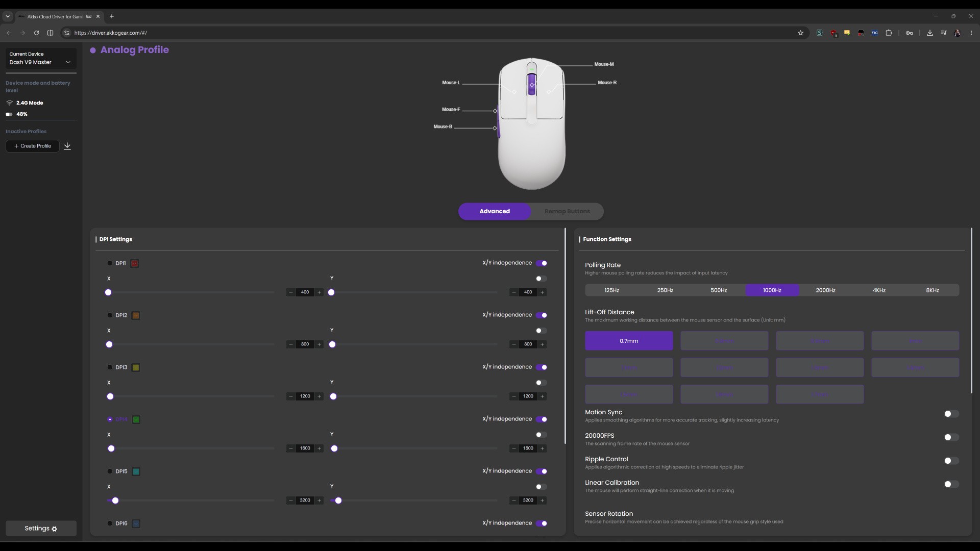This screenshot has width=980, height=551.
Task: Open the tab search dropdown arrow
Action: [x=8, y=16]
